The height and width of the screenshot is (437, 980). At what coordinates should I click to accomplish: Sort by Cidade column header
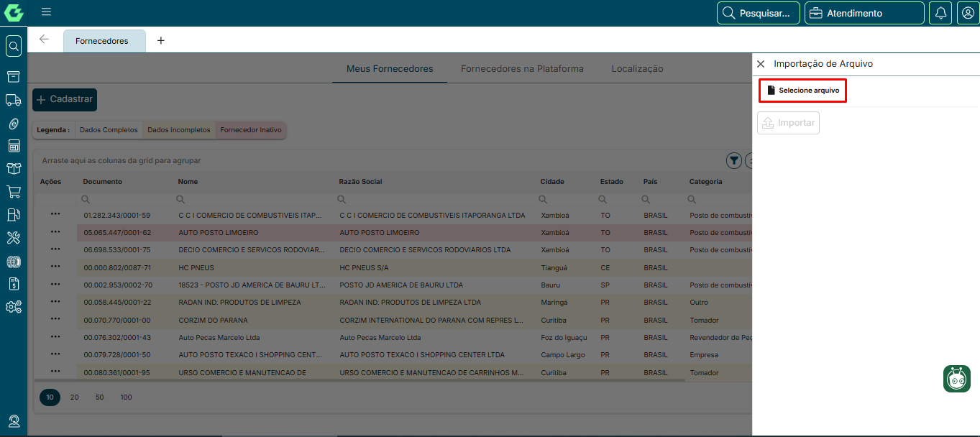point(552,182)
